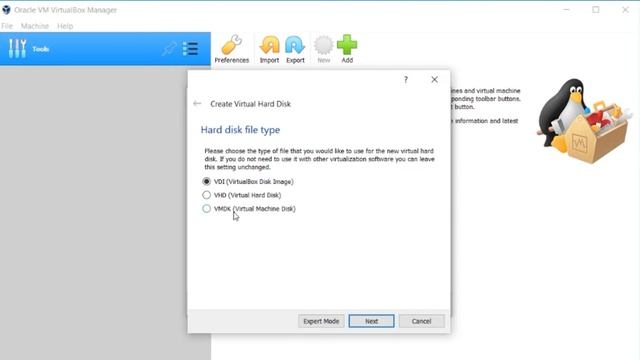The width and height of the screenshot is (640, 360).
Task: Click the pin icon beside Tools
Action: tap(169, 49)
